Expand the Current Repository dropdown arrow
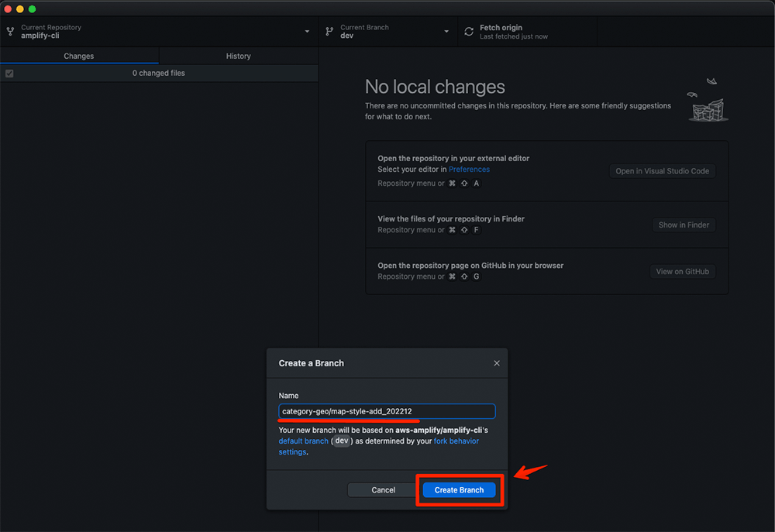Image resolution: width=775 pixels, height=532 pixels. pyautogui.click(x=307, y=31)
